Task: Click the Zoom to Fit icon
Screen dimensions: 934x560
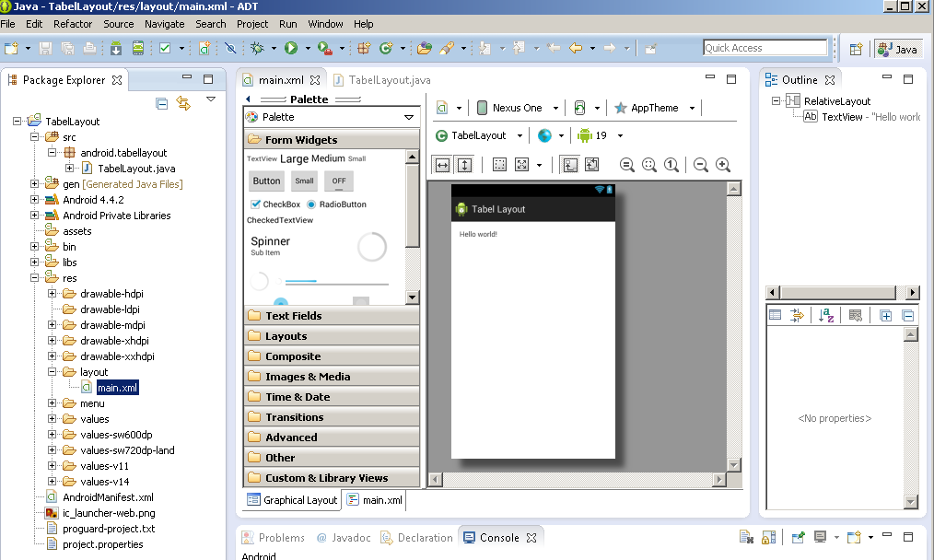Action: (649, 165)
